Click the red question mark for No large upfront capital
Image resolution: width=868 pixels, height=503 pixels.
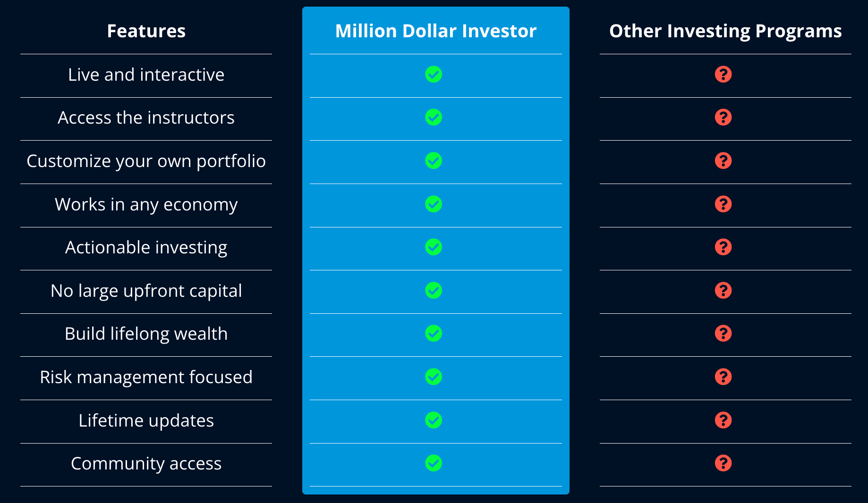pos(723,290)
